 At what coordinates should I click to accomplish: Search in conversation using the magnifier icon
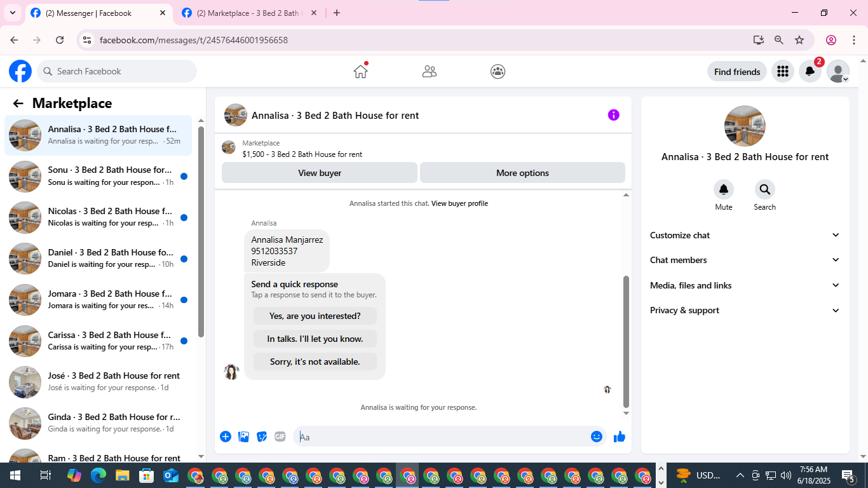(x=765, y=189)
